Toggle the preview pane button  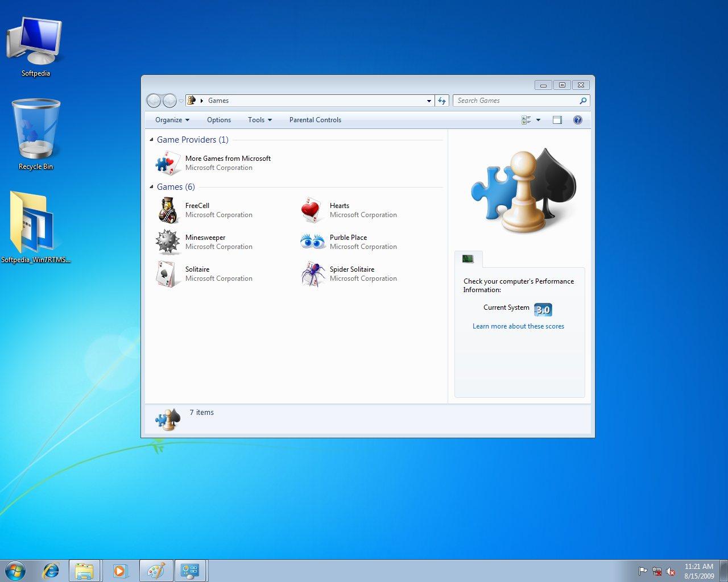[557, 120]
